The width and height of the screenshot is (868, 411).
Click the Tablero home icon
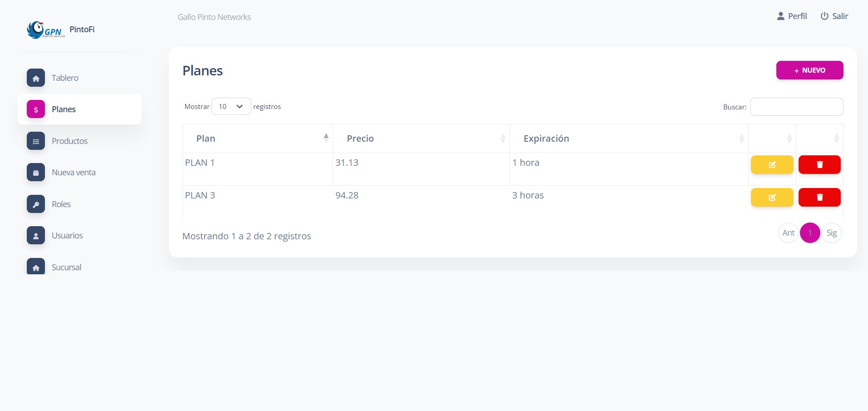[x=36, y=78]
